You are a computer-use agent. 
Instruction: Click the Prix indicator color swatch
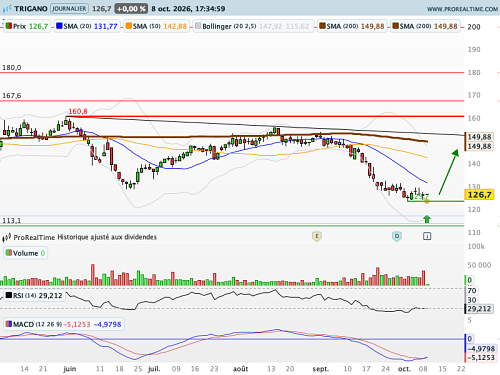(9, 26)
